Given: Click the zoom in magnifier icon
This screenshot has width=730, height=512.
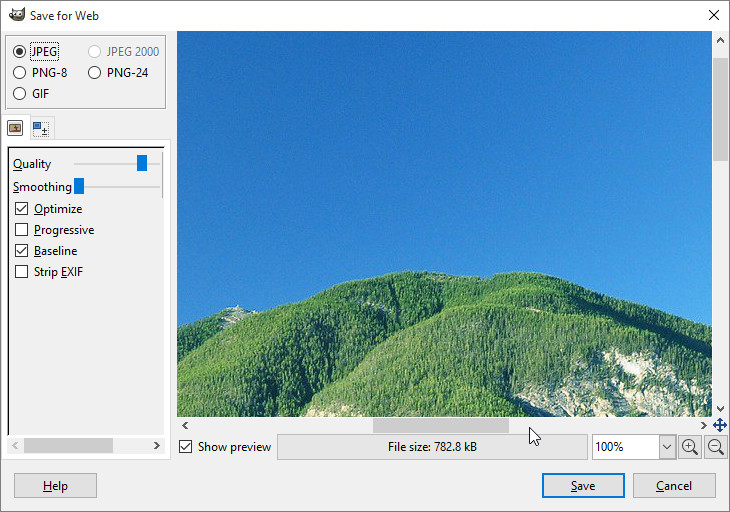Looking at the screenshot, I should (x=690, y=447).
